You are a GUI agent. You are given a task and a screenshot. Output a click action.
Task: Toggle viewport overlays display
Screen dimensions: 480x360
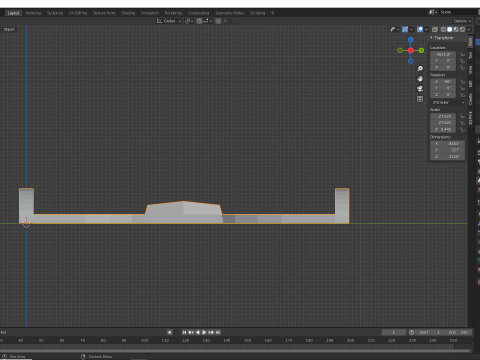tap(420, 29)
